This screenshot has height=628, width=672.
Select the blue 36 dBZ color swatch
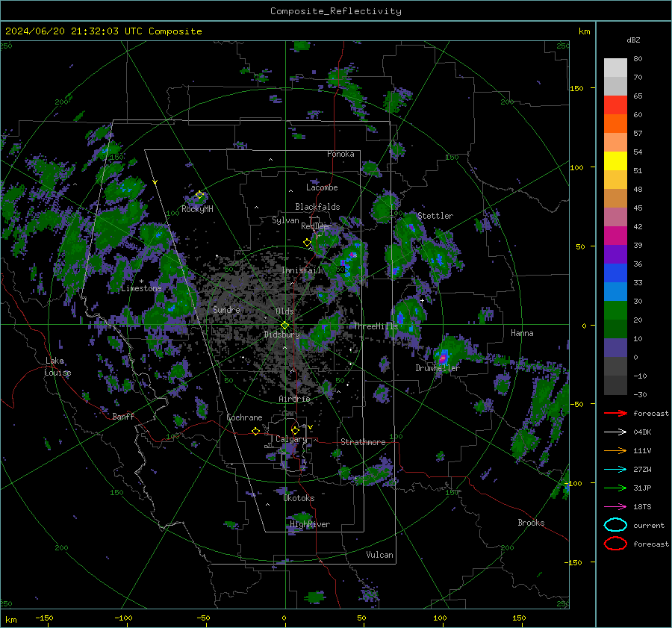[615, 273]
